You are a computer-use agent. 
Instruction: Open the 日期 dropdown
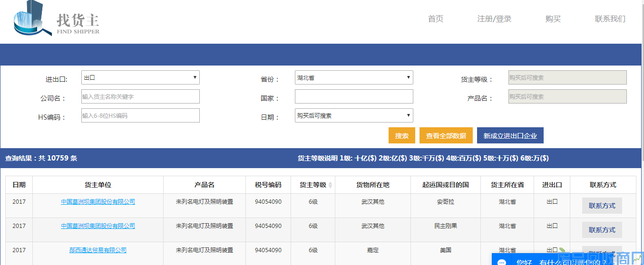[x=354, y=115]
